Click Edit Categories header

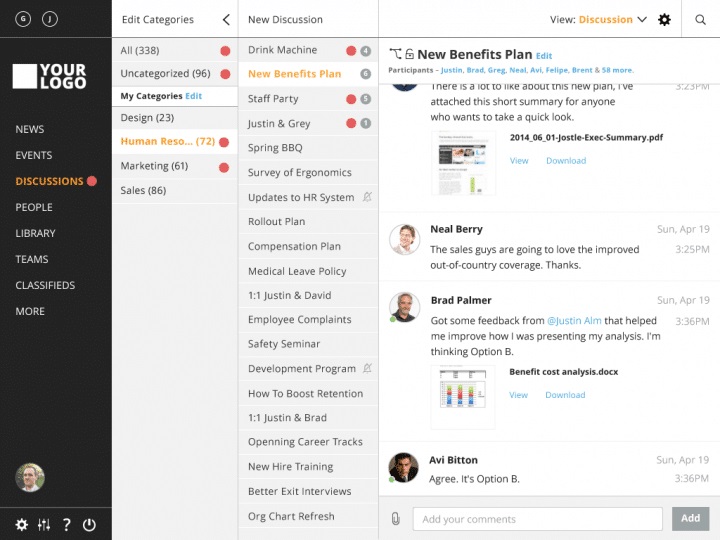click(158, 19)
